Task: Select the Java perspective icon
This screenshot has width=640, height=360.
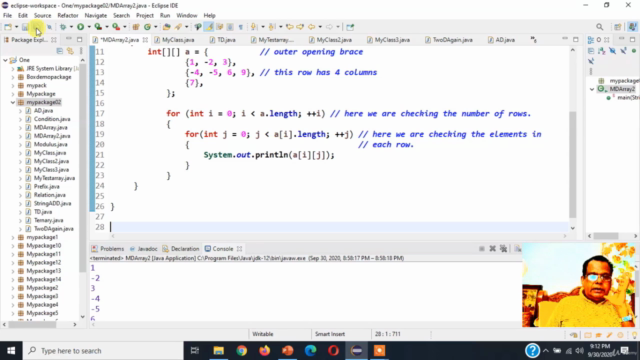Action: [633, 27]
